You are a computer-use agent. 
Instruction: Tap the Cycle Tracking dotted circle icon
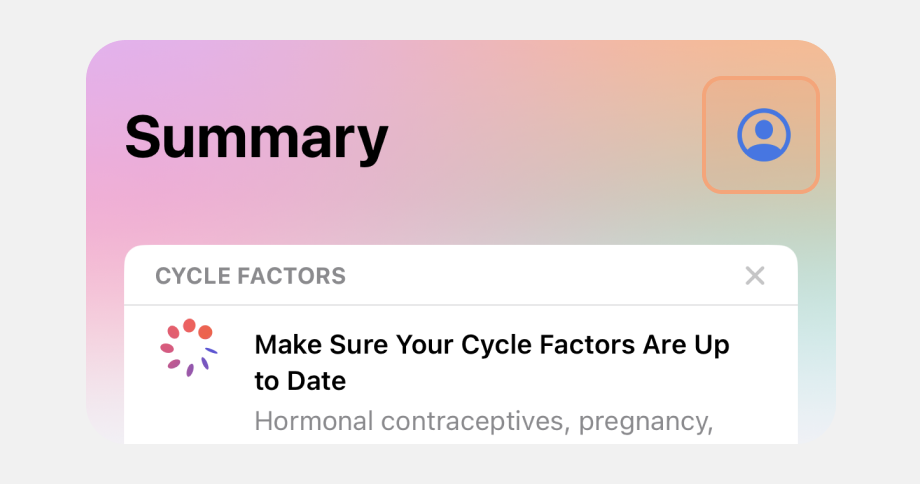(189, 347)
